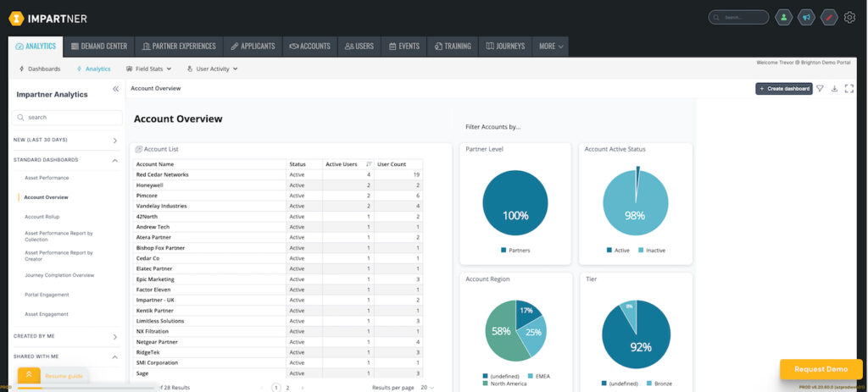Click the download dashboard icon
This screenshot has height=392, width=868.
tap(834, 88)
